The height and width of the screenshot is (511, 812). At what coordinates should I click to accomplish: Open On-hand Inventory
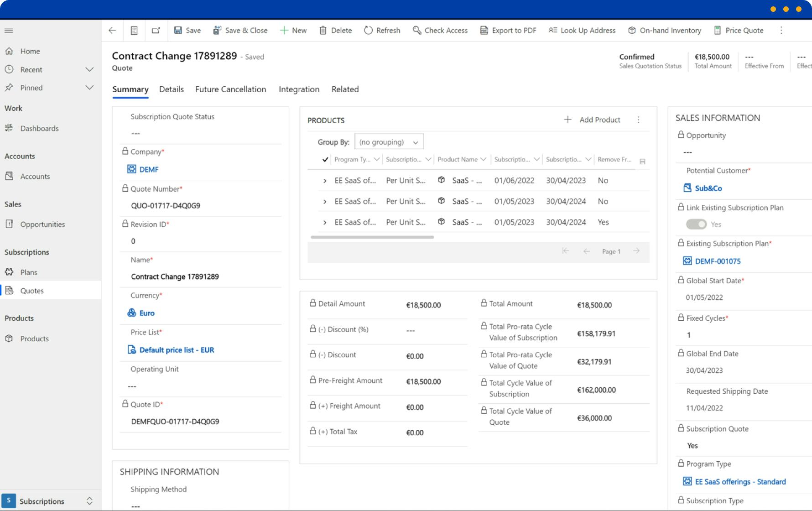click(664, 30)
